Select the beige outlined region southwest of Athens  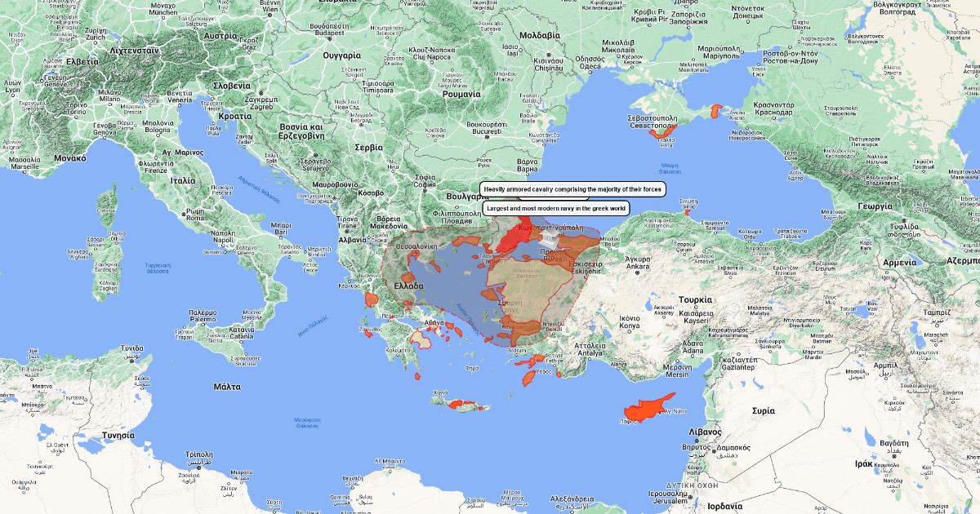(x=421, y=339)
